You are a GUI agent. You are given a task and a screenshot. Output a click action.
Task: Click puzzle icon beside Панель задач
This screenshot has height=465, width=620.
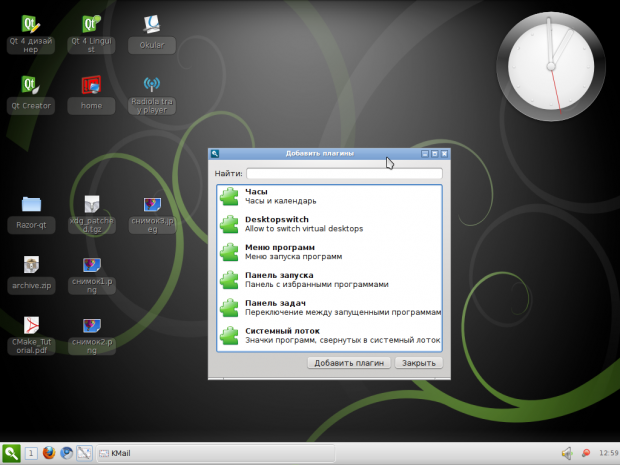[x=229, y=308]
